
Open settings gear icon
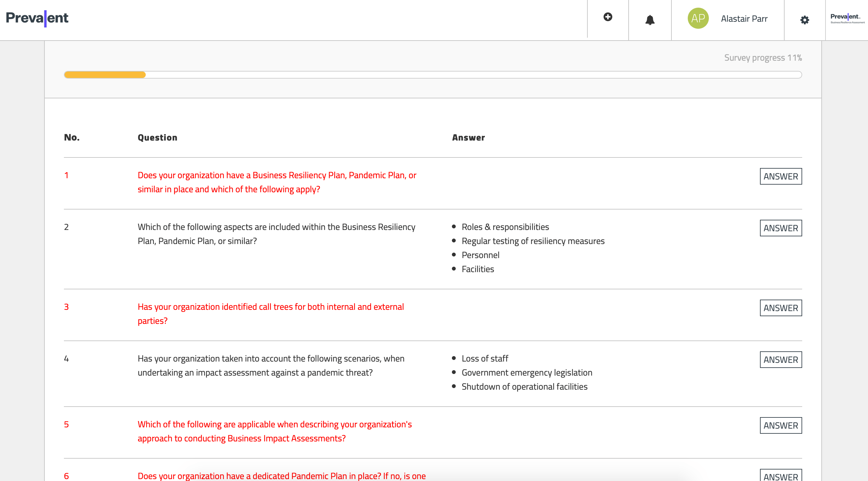click(804, 20)
